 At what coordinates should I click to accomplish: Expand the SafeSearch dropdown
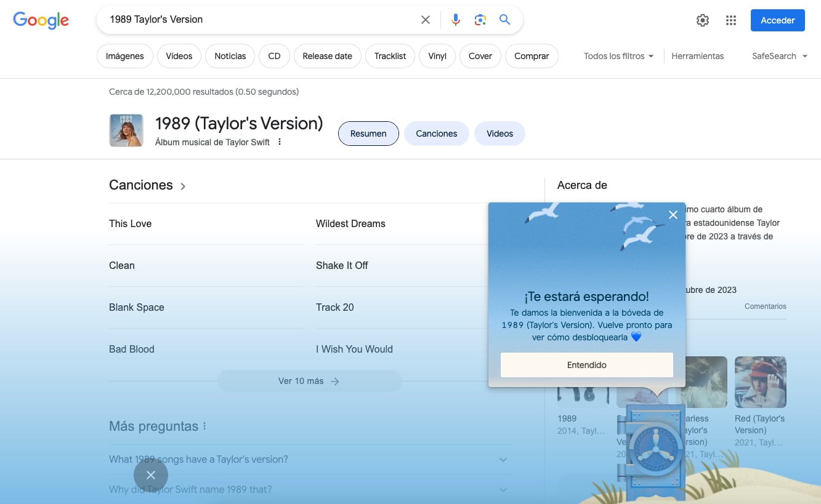[779, 56]
